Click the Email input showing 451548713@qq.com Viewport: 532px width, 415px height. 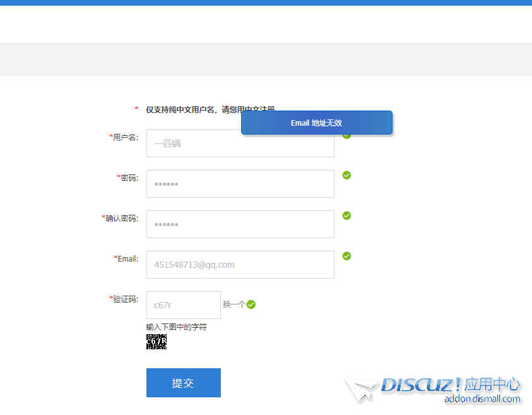pyautogui.click(x=240, y=264)
